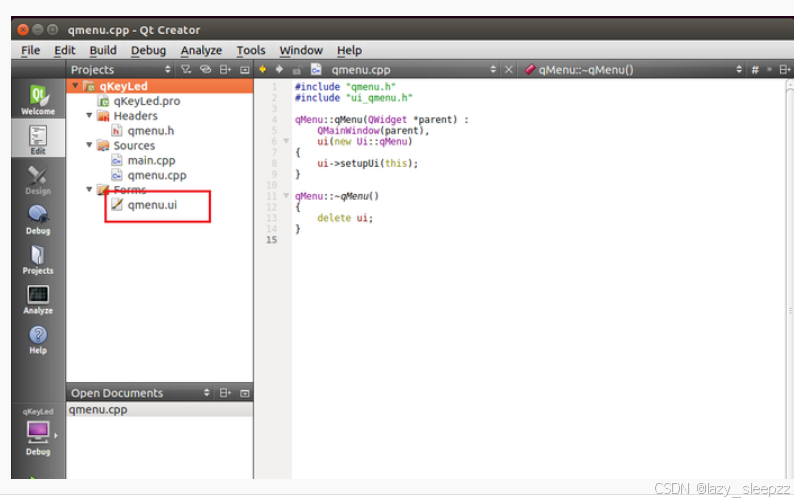Click the line/column # indicator
794x502 pixels.
(x=755, y=70)
